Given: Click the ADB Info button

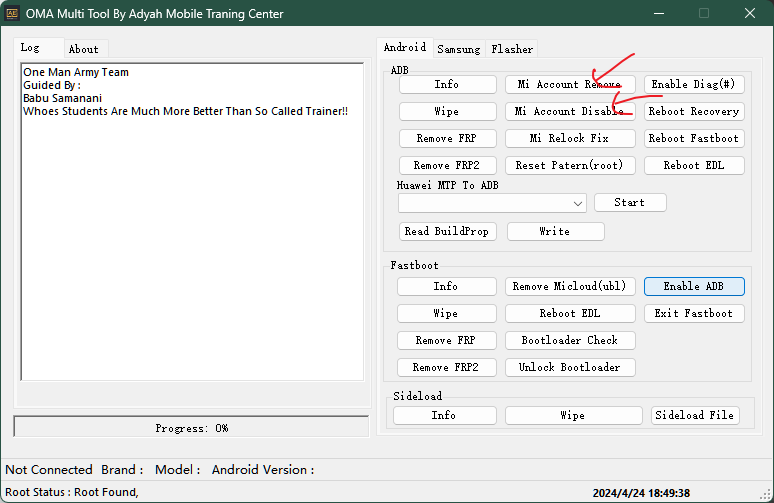Looking at the screenshot, I should [x=448, y=84].
